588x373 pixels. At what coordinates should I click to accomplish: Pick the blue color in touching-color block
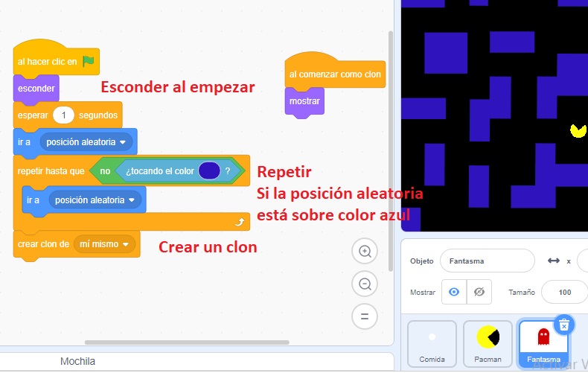(x=209, y=171)
